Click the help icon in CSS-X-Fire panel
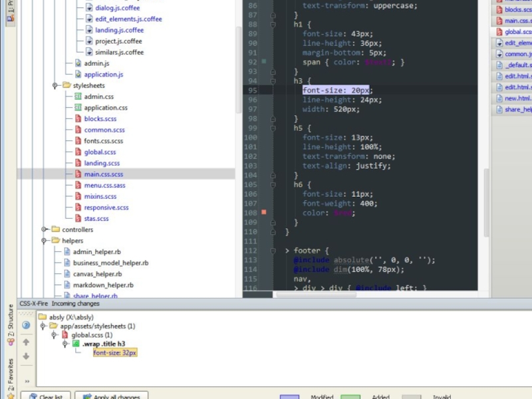This screenshot has width=532, height=399. pos(26,325)
